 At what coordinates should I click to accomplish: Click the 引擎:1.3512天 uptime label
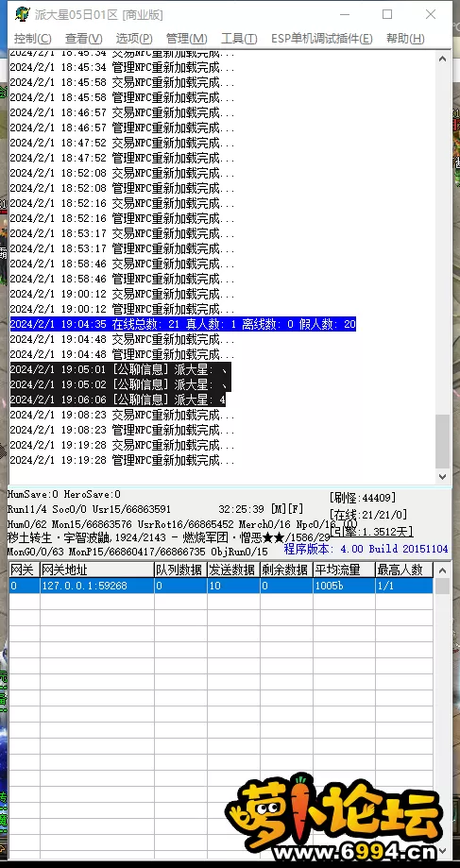[371, 532]
